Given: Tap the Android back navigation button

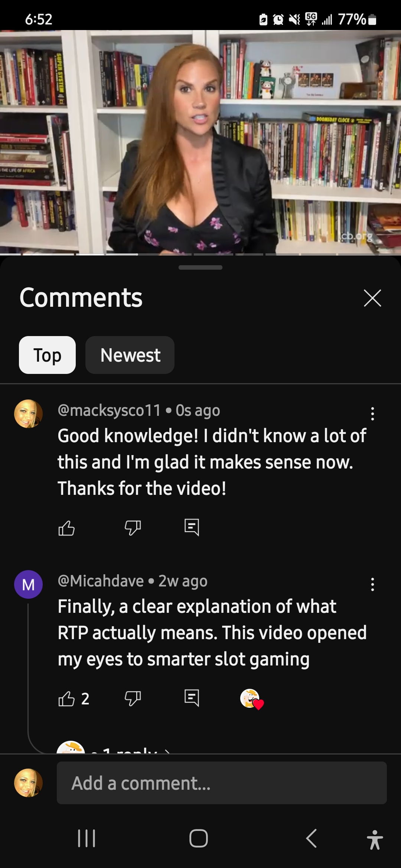Looking at the screenshot, I should (x=311, y=838).
